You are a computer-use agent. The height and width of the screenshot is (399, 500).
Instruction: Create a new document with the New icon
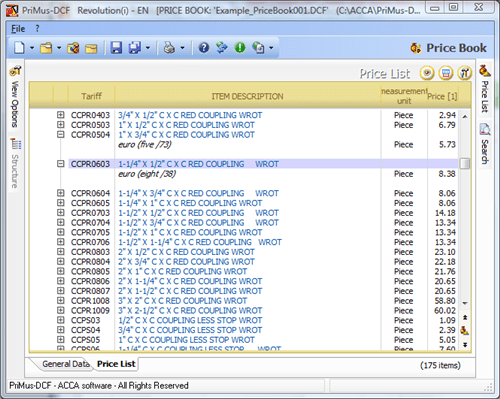click(x=19, y=48)
